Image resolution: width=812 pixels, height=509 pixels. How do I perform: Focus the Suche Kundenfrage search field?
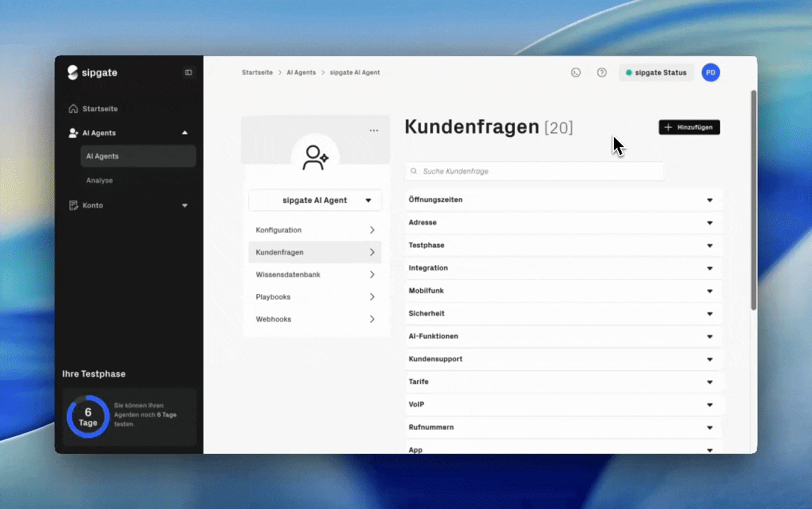click(535, 171)
